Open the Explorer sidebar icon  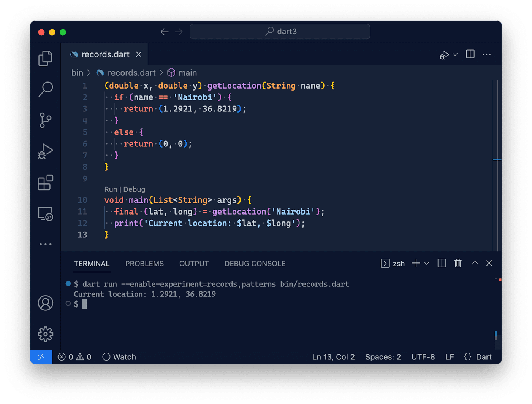pyautogui.click(x=45, y=58)
